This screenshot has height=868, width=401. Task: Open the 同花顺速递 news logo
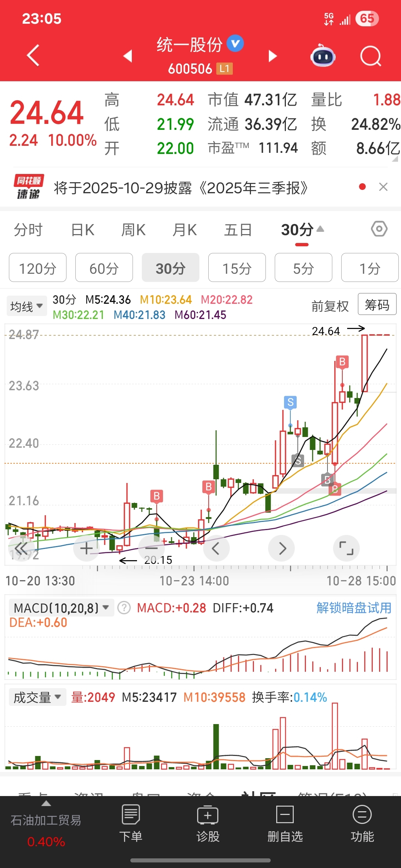click(x=29, y=187)
